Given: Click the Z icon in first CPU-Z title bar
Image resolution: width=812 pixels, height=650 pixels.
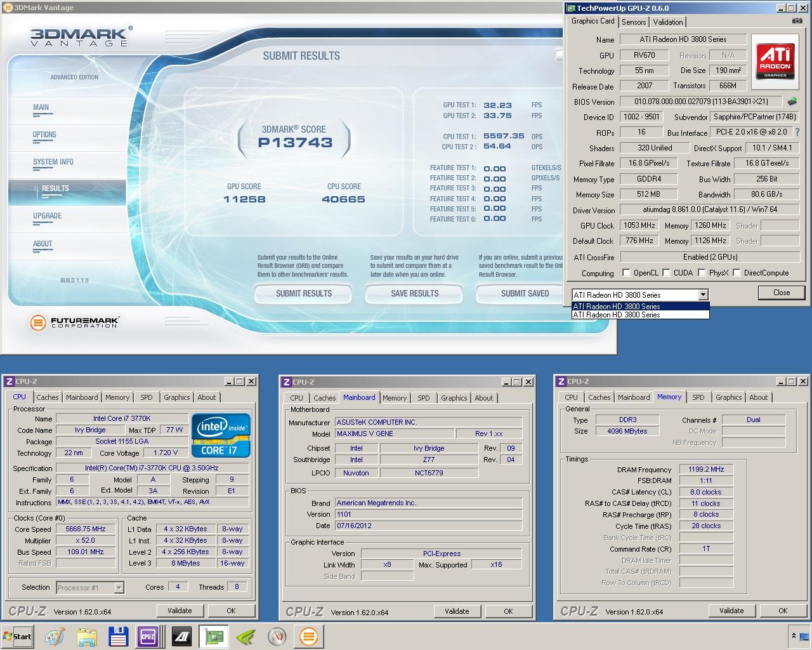Looking at the screenshot, I should point(9,381).
